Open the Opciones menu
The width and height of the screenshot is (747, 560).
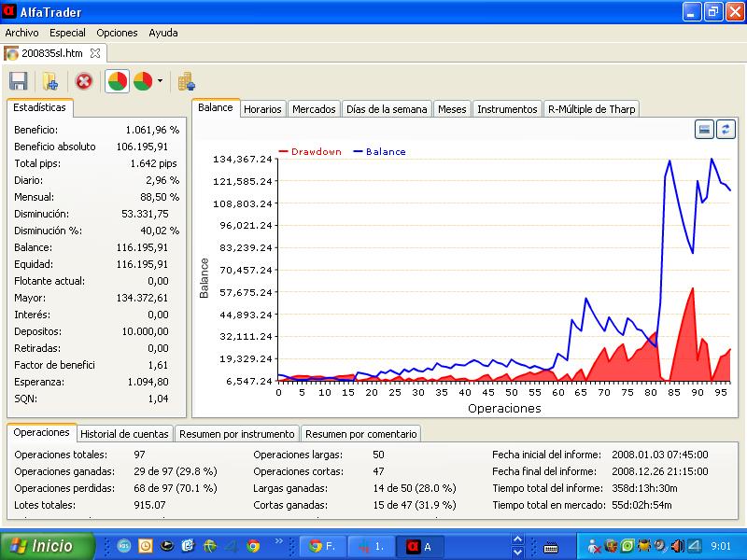[117, 33]
